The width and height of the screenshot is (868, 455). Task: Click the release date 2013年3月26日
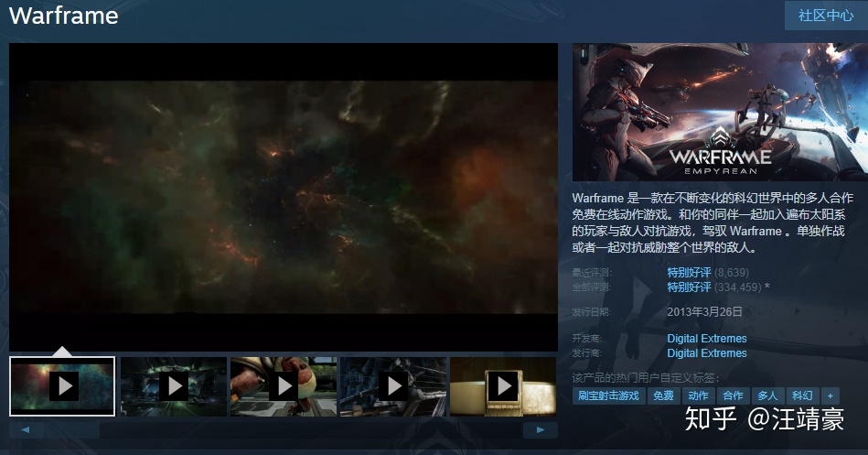point(704,312)
